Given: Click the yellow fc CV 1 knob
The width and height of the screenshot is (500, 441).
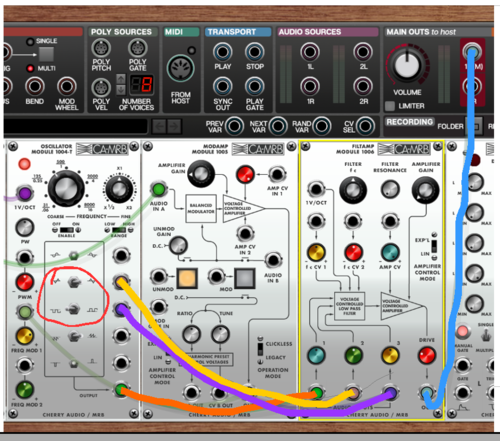Looking at the screenshot, I should click(x=316, y=253).
